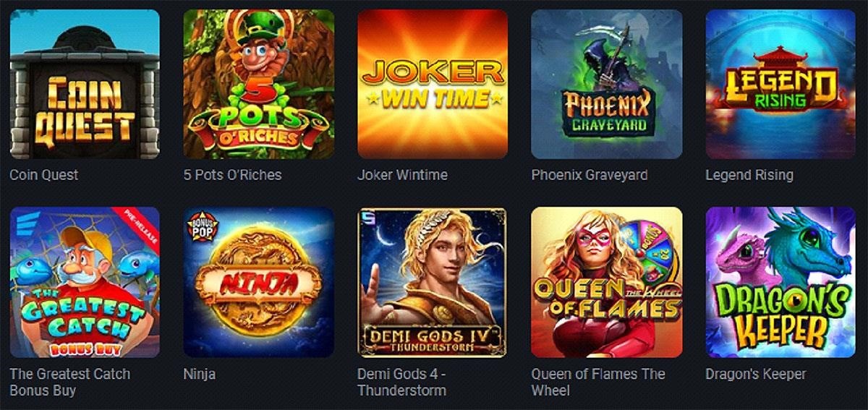Image resolution: width=868 pixels, height=410 pixels.
Task: Open Queen of Flames game thumbnail
Action: (606, 282)
